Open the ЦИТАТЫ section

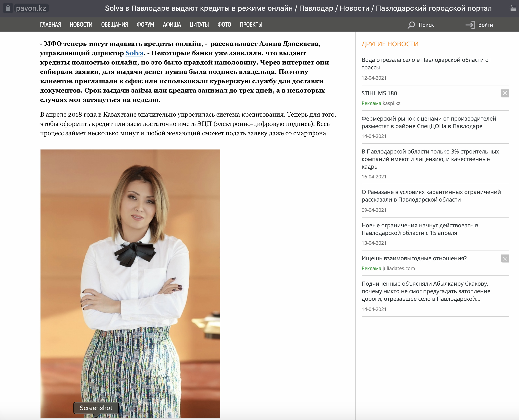point(199,25)
